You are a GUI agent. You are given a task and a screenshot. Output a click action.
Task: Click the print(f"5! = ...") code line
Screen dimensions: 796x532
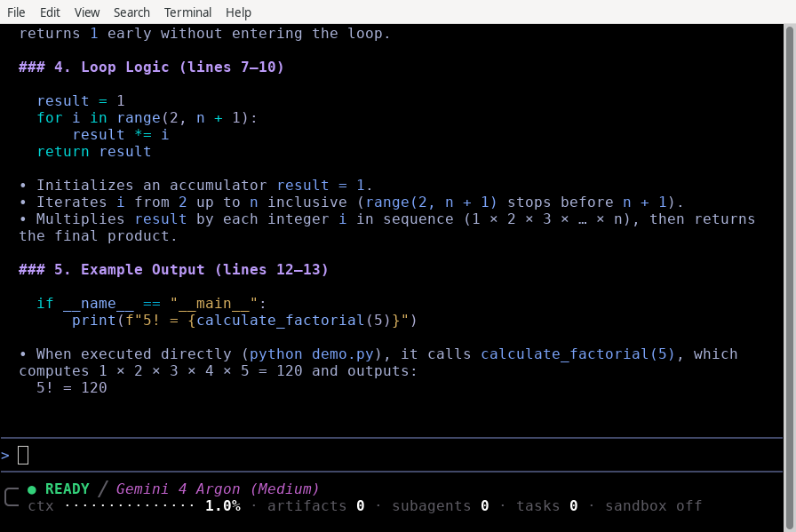point(244,321)
